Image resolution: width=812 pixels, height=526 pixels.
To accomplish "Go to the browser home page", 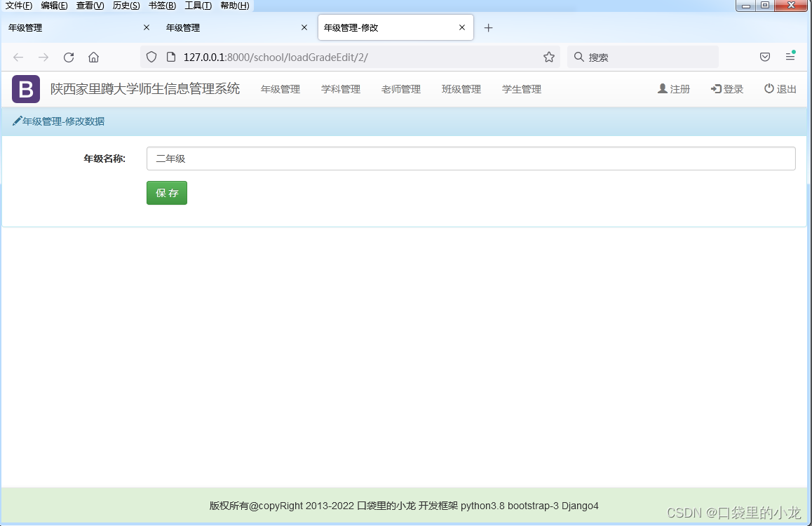I will [x=93, y=57].
